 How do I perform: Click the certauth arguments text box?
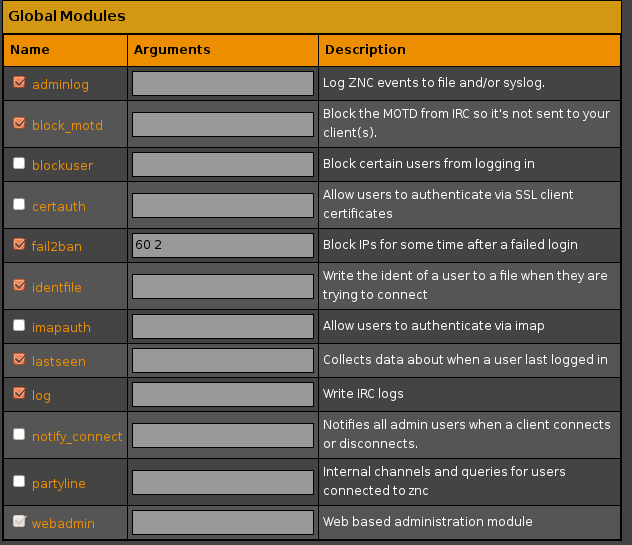click(223, 206)
